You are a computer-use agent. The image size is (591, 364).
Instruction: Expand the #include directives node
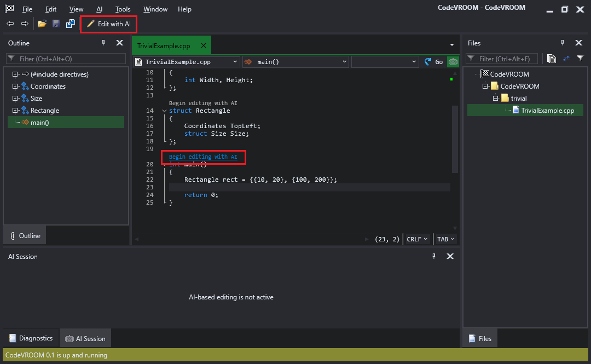pos(15,74)
